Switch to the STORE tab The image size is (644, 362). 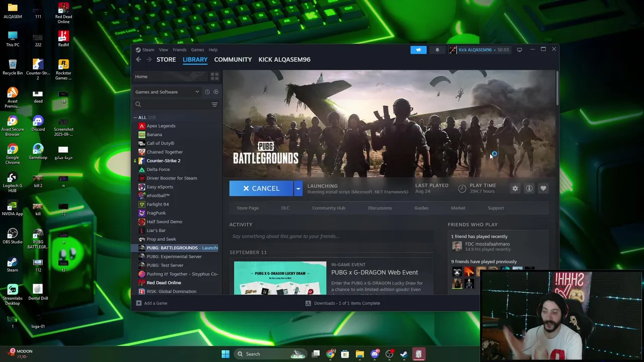pos(166,59)
